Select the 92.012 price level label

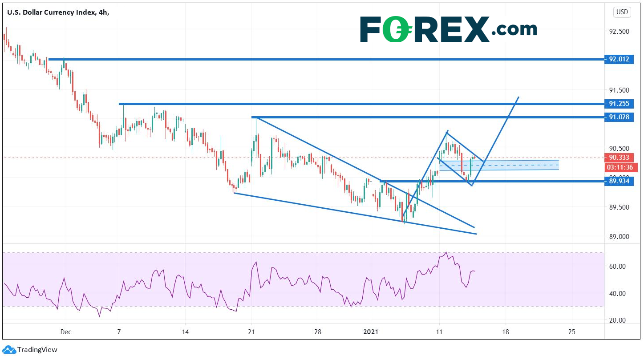point(619,59)
